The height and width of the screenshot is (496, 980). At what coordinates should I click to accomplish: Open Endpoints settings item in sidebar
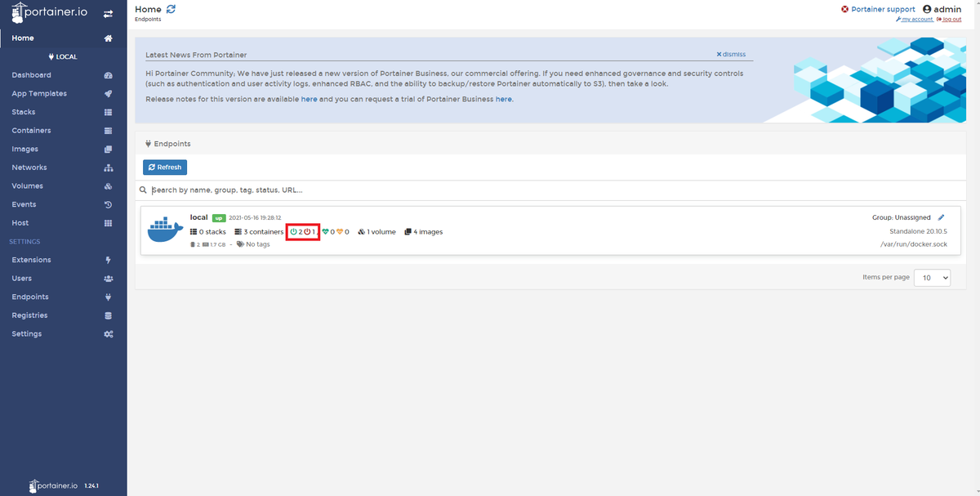tap(30, 297)
